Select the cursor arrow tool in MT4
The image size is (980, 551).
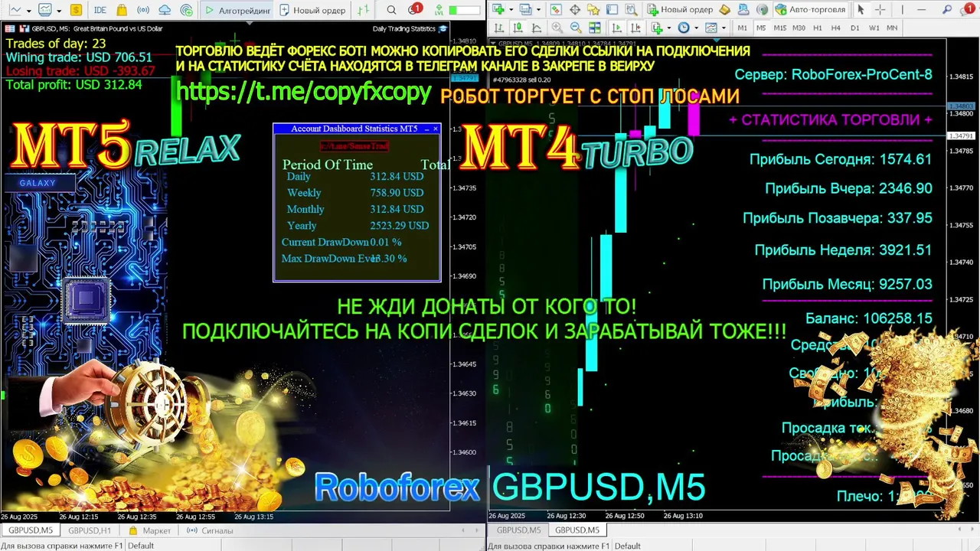[x=861, y=9]
